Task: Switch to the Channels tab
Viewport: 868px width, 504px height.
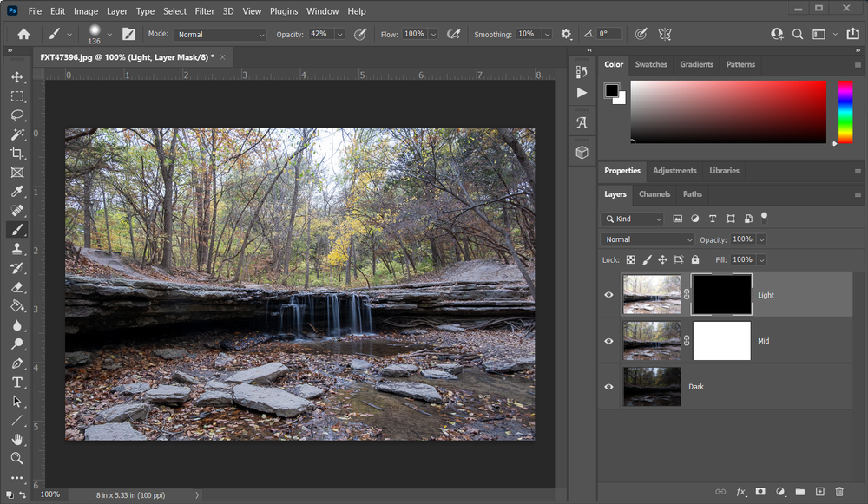Action: tap(654, 194)
